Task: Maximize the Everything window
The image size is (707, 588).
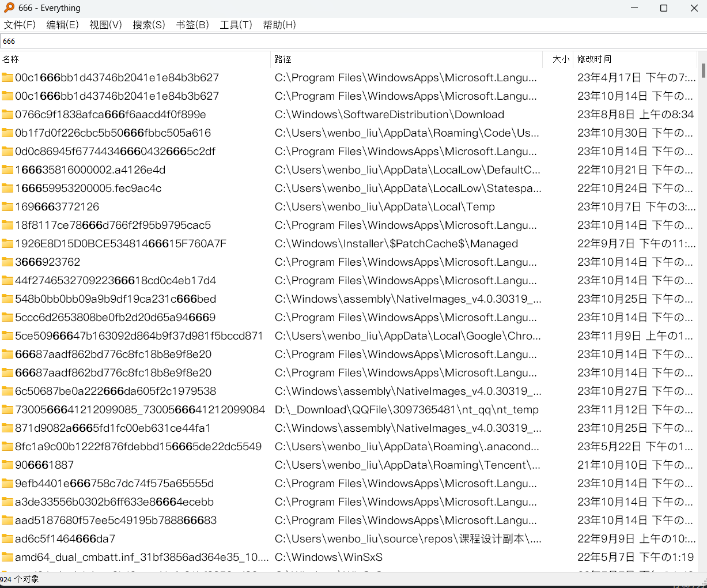Action: coord(664,8)
